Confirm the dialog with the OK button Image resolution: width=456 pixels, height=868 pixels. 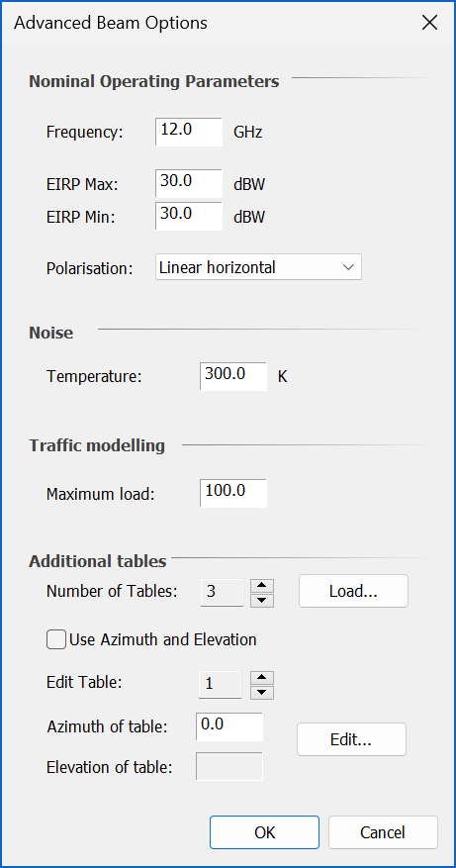click(264, 832)
